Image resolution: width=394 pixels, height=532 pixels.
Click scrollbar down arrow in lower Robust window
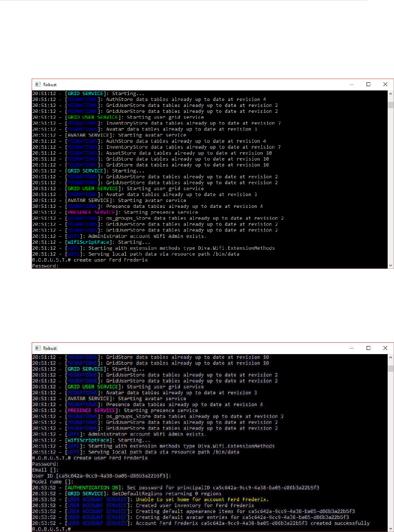point(391,528)
